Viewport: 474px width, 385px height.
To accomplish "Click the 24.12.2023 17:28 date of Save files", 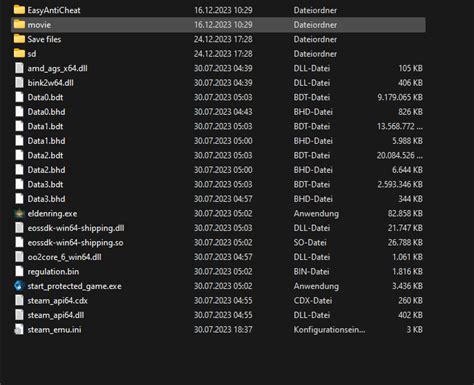I will tap(223, 39).
